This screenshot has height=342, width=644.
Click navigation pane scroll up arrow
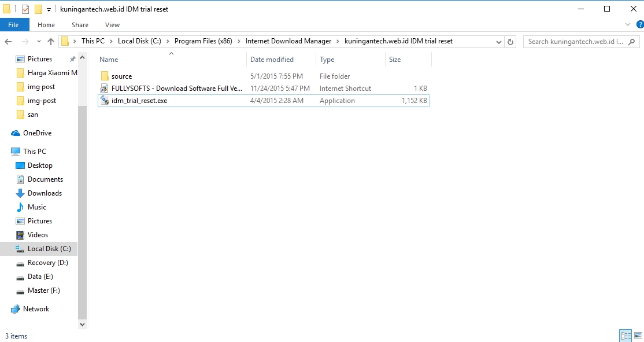pos(82,58)
